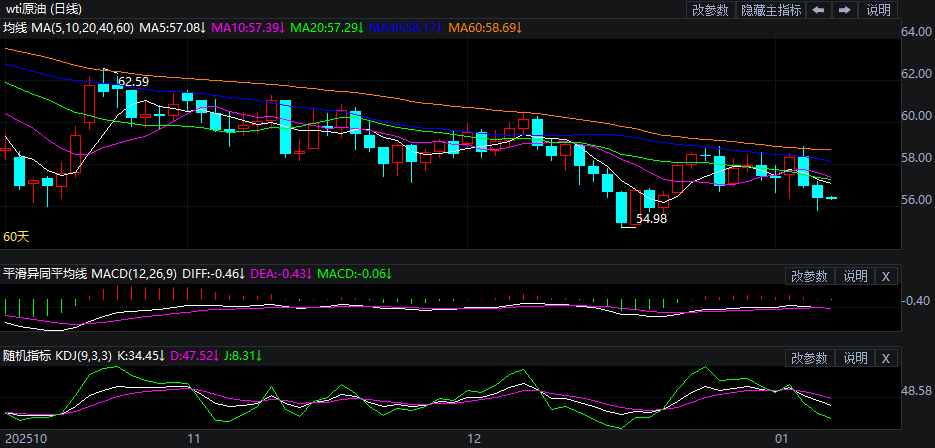The width and height of the screenshot is (935, 448).
Task: Click the 12 month label on timeline
Action: [475, 438]
